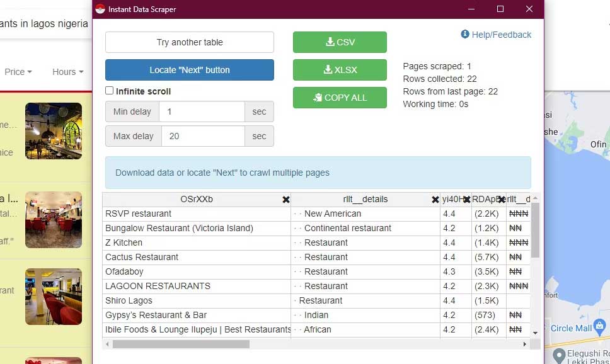Select the RSVP restaurant cell
This screenshot has height=364, width=610.
click(197, 214)
